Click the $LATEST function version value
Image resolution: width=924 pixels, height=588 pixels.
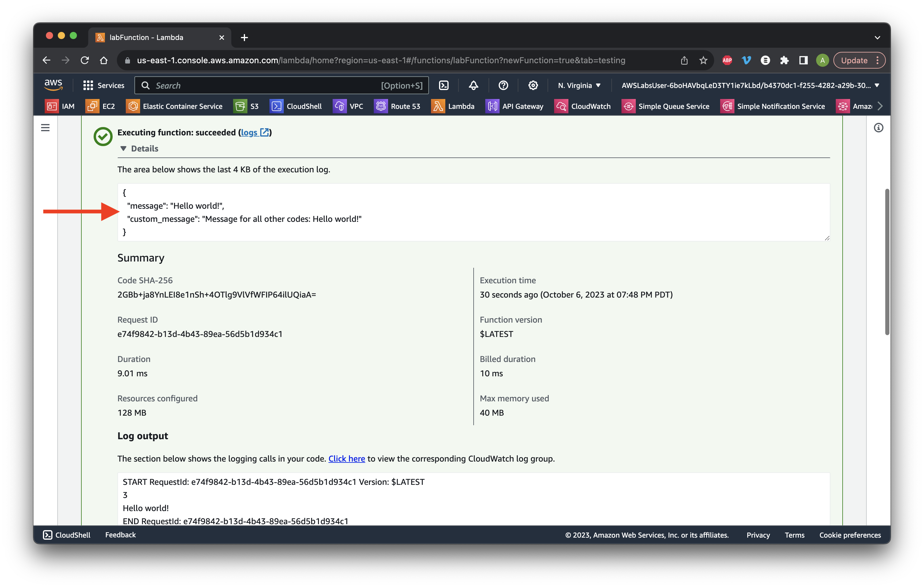(x=496, y=334)
